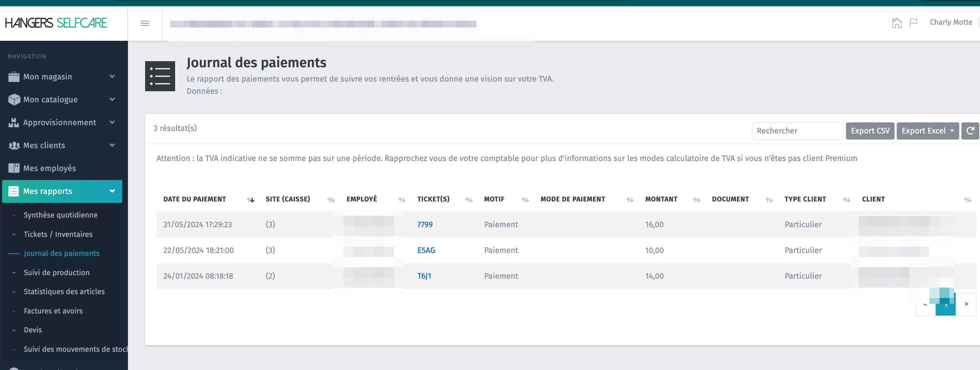Expand the Mes clients chevron

click(x=112, y=145)
